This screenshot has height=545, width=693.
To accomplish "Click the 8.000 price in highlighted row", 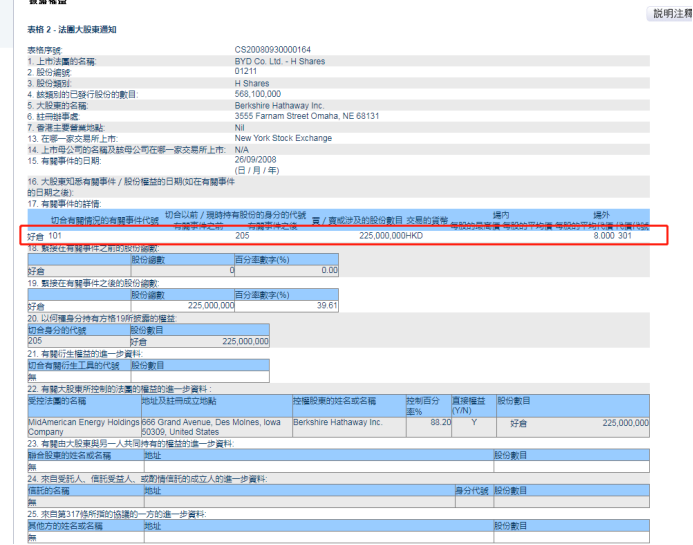I will tap(603, 235).
